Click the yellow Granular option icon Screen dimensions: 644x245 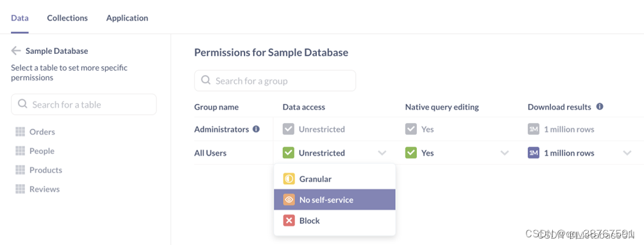click(x=289, y=179)
